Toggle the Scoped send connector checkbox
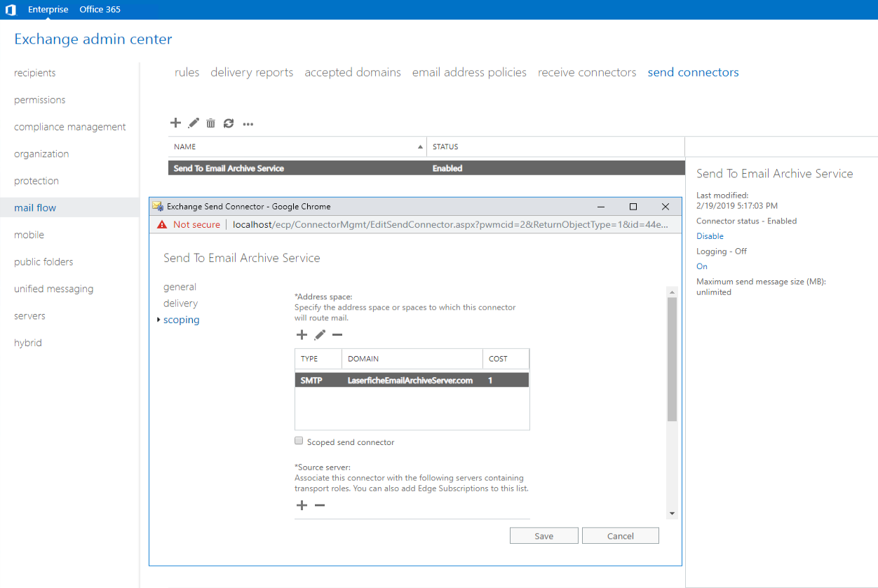 coord(299,442)
